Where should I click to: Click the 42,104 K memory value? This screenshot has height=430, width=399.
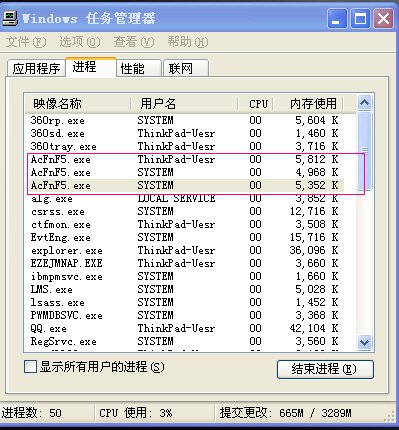click(314, 328)
